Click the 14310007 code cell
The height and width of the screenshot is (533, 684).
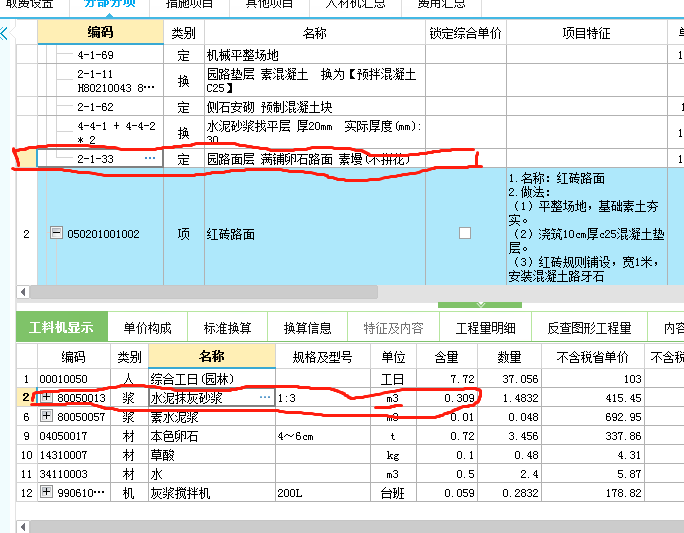coord(74,454)
